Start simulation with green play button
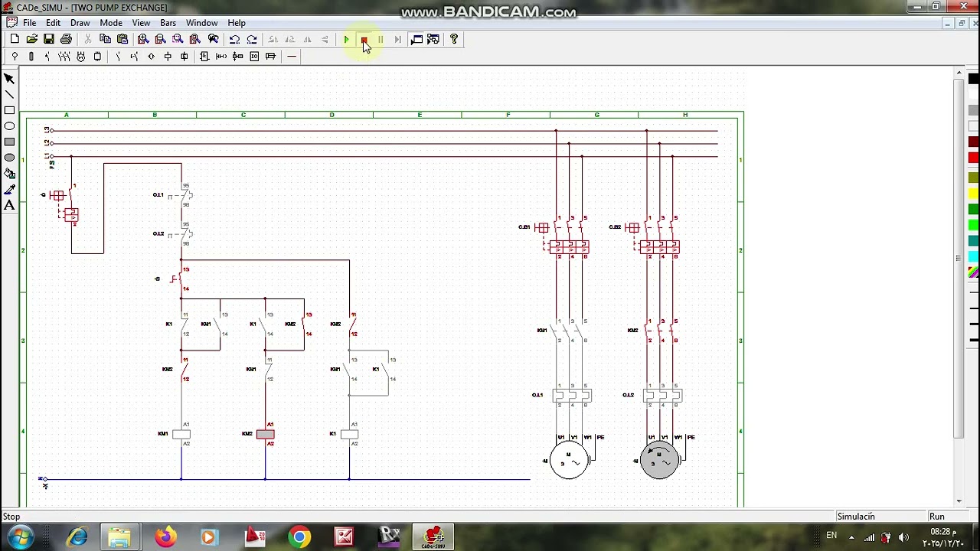980x551 pixels. [x=346, y=39]
